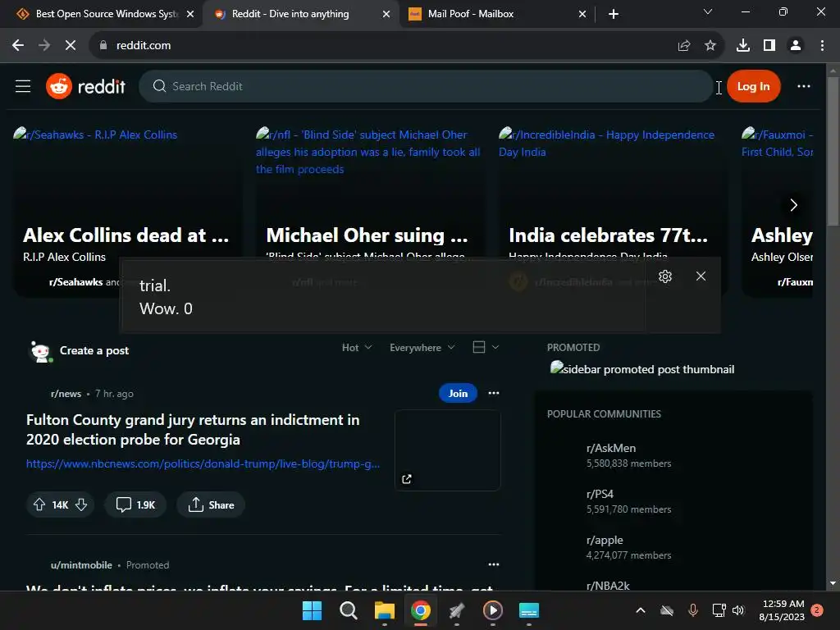Open the three-dot menu beside Log In

click(x=804, y=86)
